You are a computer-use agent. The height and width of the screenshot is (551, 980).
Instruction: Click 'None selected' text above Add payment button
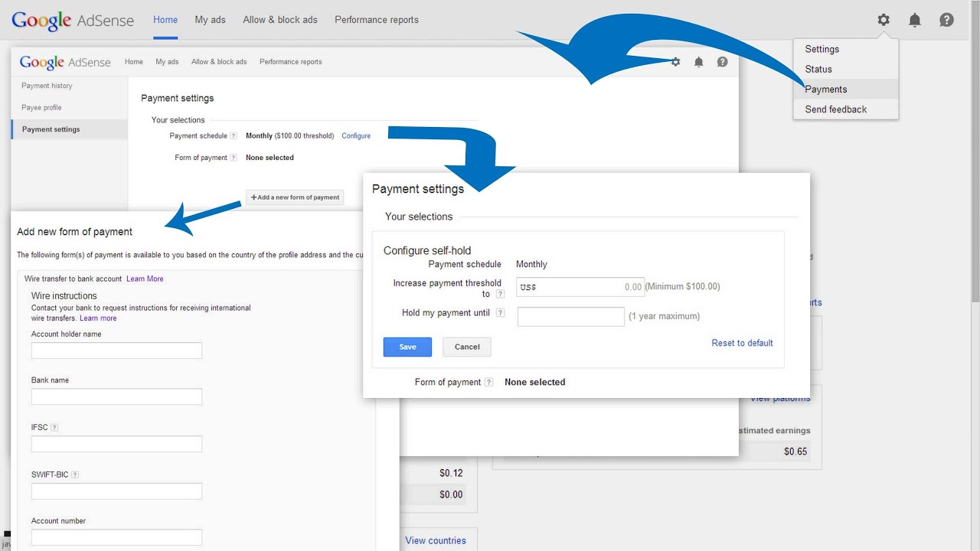tap(269, 158)
